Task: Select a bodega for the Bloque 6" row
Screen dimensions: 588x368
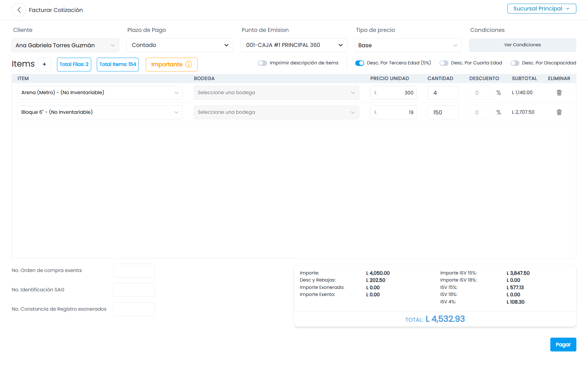Action: (276, 112)
